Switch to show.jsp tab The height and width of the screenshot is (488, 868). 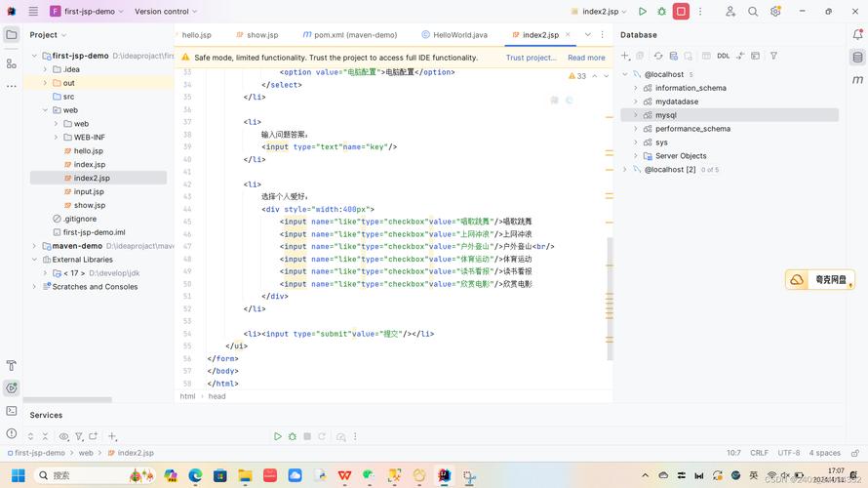coord(257,34)
